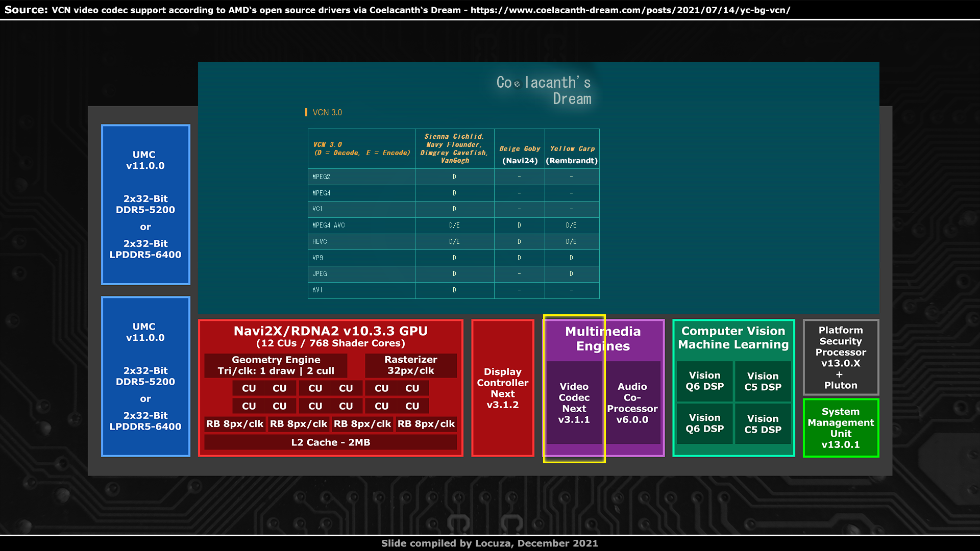Screen dimensions: 980x551
Task: Click the Display Controller Next v3.1.2 block
Action: 503,388
